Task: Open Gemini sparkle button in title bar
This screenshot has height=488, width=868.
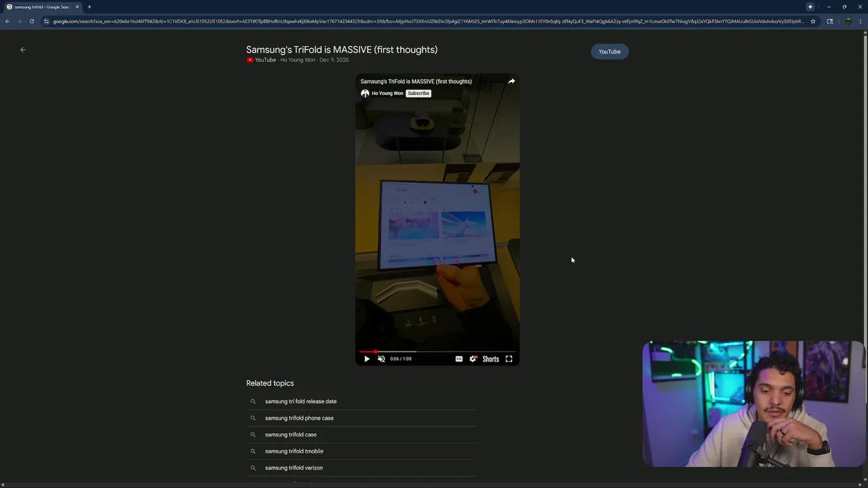Action: (810, 7)
